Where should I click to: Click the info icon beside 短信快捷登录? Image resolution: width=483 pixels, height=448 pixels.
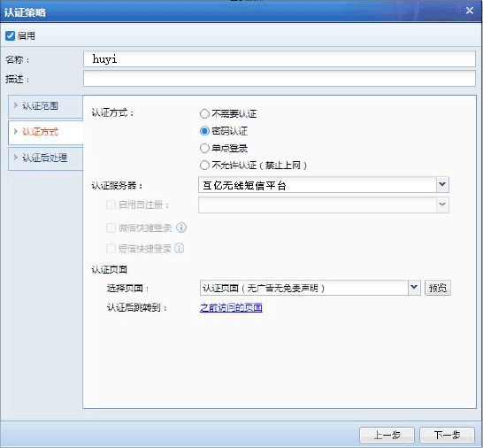(180, 248)
